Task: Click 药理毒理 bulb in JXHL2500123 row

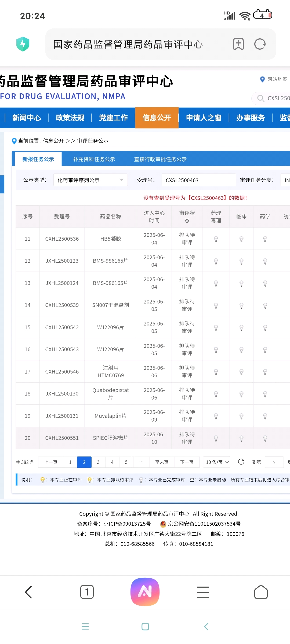Action: point(216,261)
